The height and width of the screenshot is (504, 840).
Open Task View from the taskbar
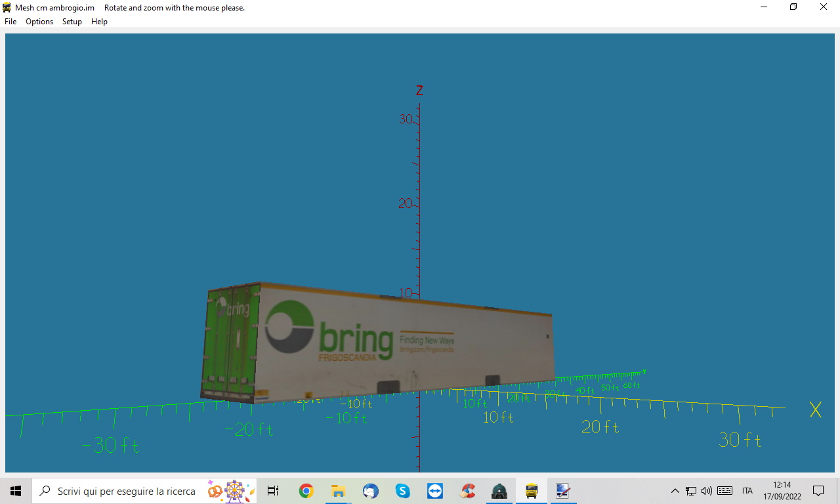[273, 491]
